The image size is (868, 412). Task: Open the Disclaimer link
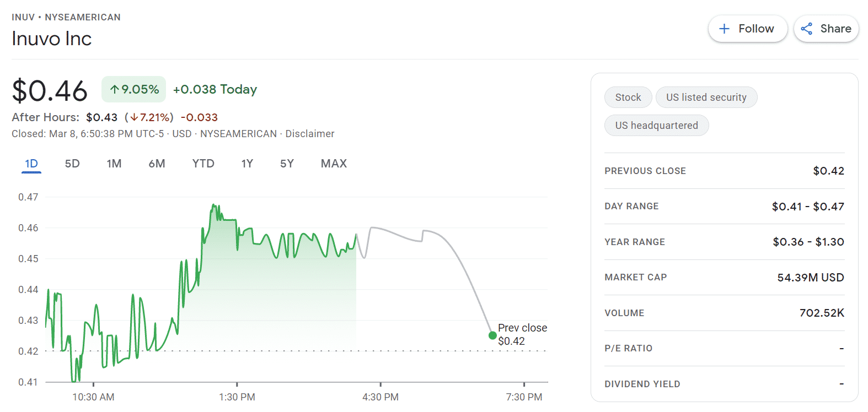coord(310,134)
